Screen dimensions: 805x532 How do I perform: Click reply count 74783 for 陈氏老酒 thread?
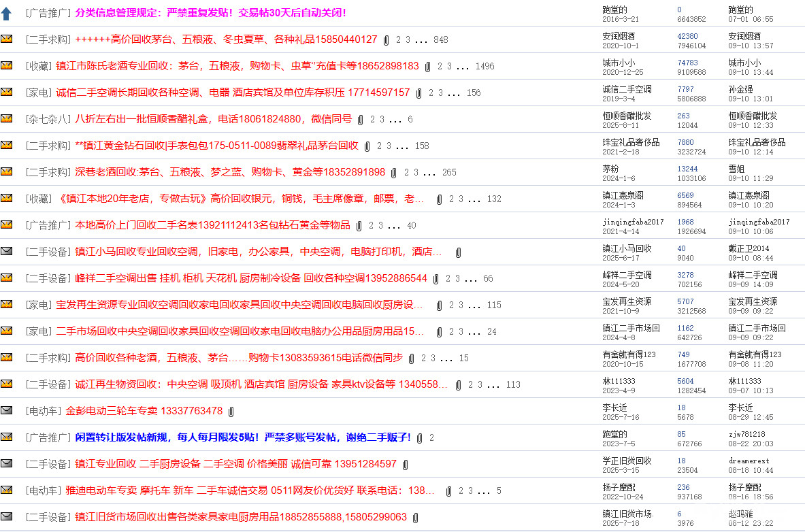click(687, 62)
